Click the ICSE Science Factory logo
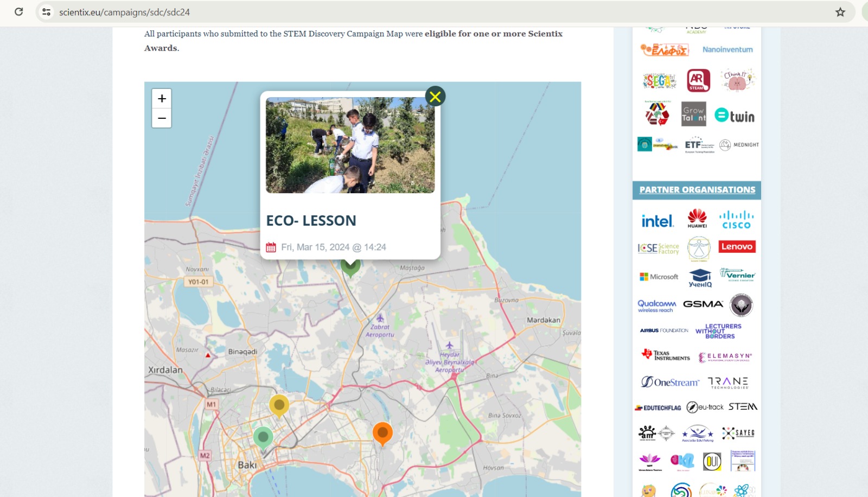The height and width of the screenshot is (497, 868). [x=658, y=248]
